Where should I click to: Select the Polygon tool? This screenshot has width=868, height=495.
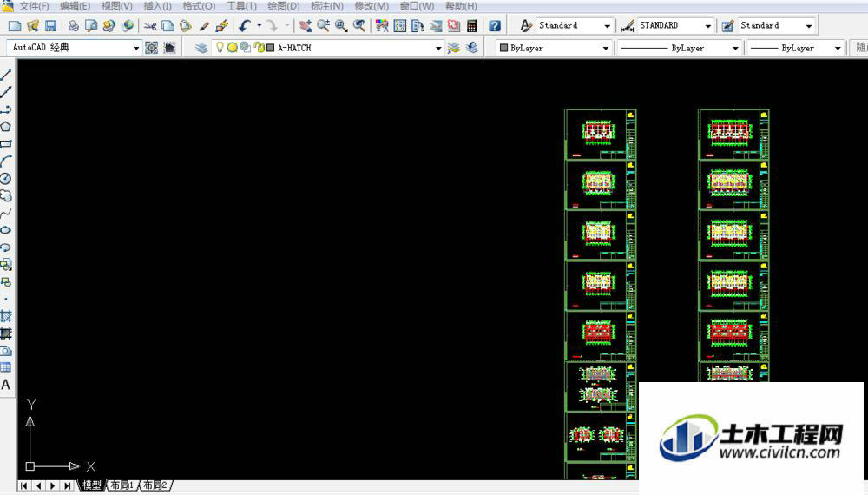pyautogui.click(x=5, y=126)
